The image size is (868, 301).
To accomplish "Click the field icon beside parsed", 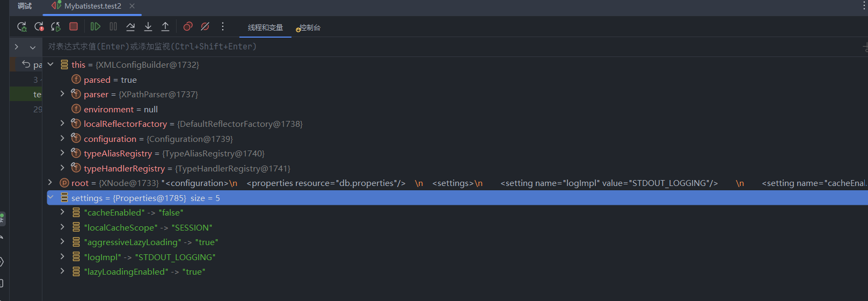I will click(76, 79).
